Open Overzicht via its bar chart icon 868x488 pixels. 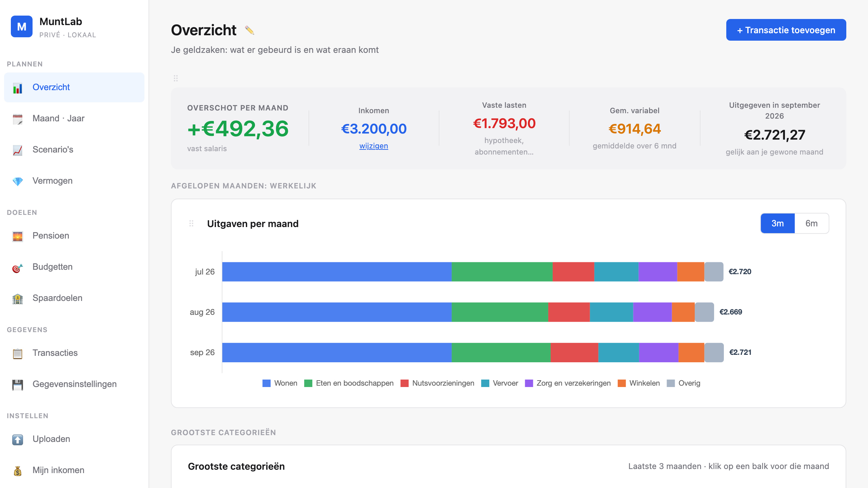tap(18, 88)
